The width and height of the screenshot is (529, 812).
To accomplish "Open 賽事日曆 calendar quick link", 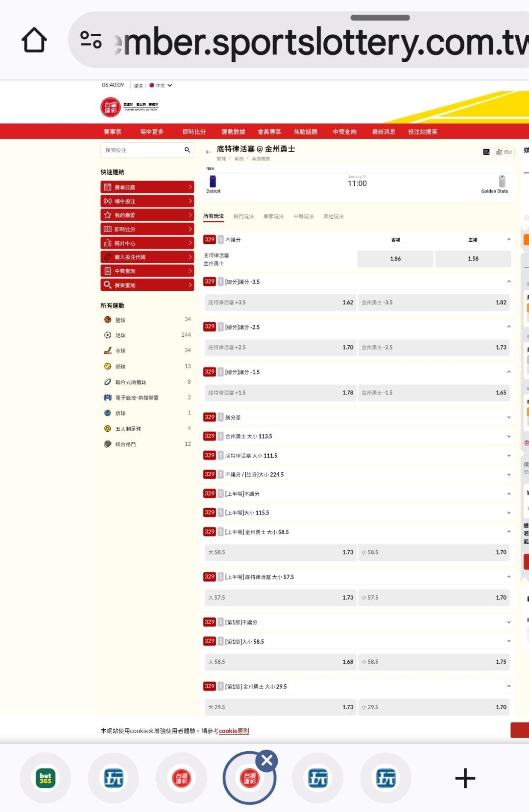I will click(x=147, y=187).
